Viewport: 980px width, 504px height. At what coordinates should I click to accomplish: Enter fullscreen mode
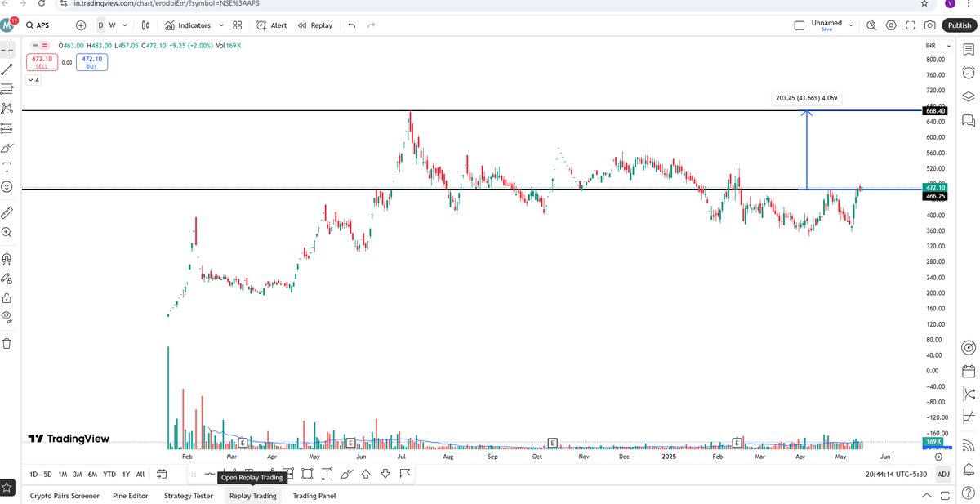pyautogui.click(x=911, y=25)
